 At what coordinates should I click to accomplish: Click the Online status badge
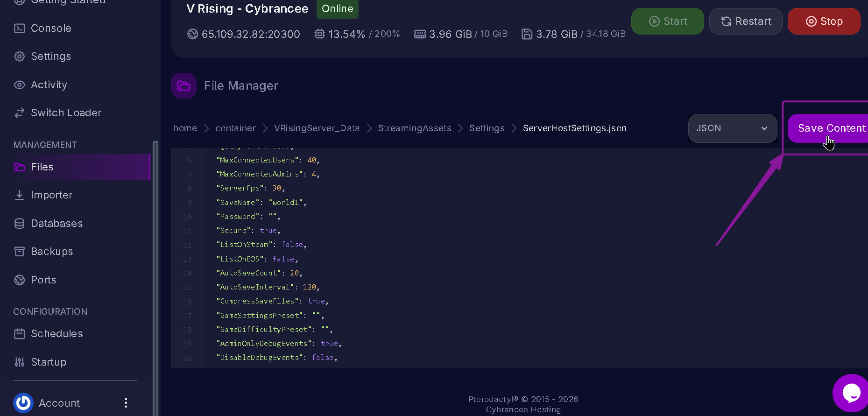[x=337, y=9]
